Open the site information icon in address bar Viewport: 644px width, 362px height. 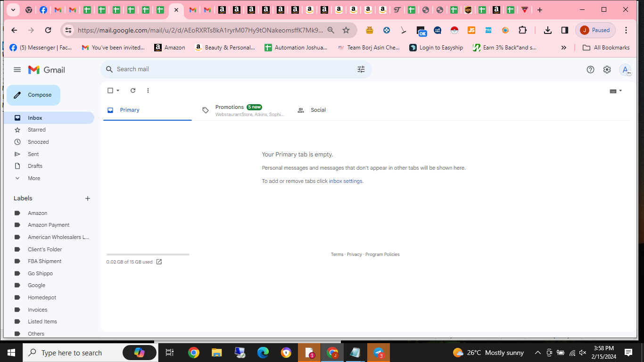(x=68, y=30)
